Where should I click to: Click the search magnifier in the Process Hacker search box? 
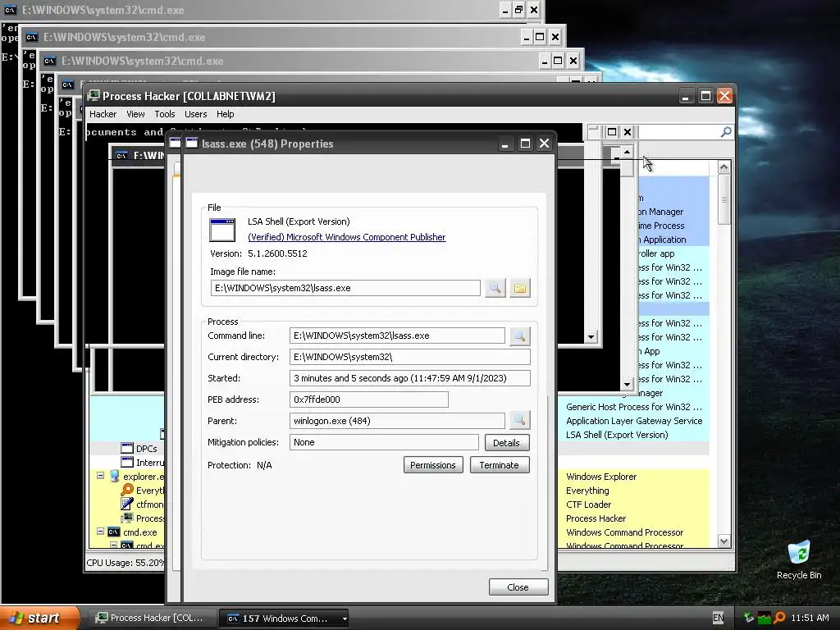coord(726,132)
